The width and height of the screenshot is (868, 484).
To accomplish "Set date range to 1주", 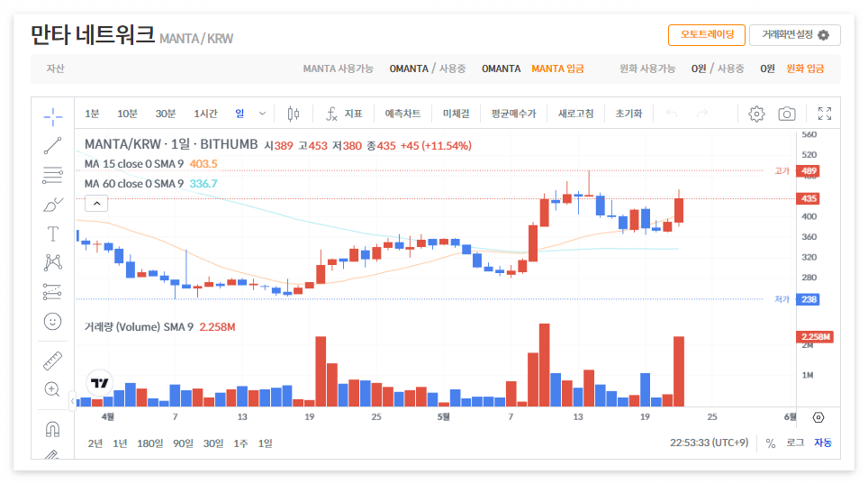I will click(x=240, y=443).
